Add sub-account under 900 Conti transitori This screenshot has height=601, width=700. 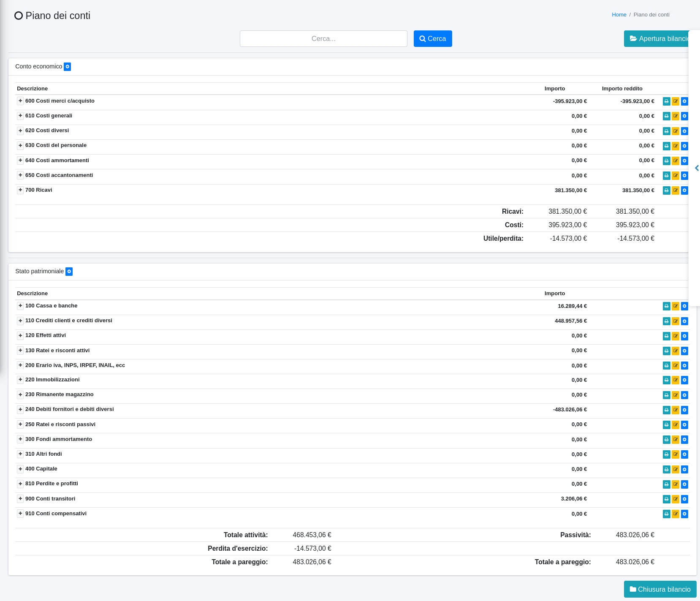684,499
